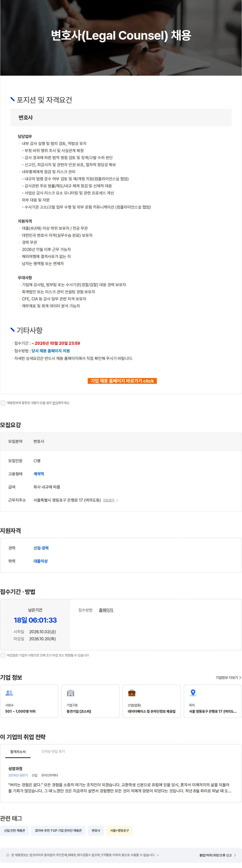Click the location pin icon in 위치 card
The width and height of the screenshot is (242, 868).
tap(193, 693)
